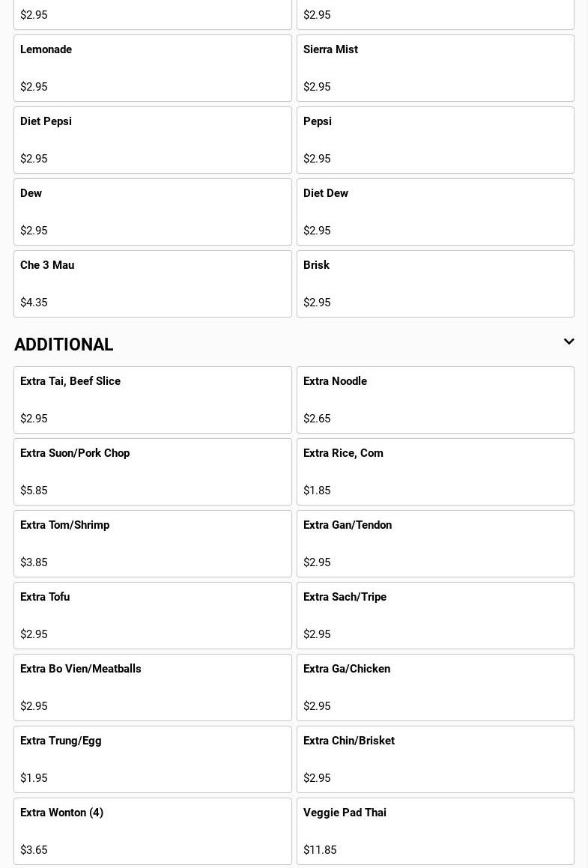Viewport: 588px width, 868px height.
Task: Select the Brisk beverage
Action: pyautogui.click(x=435, y=284)
